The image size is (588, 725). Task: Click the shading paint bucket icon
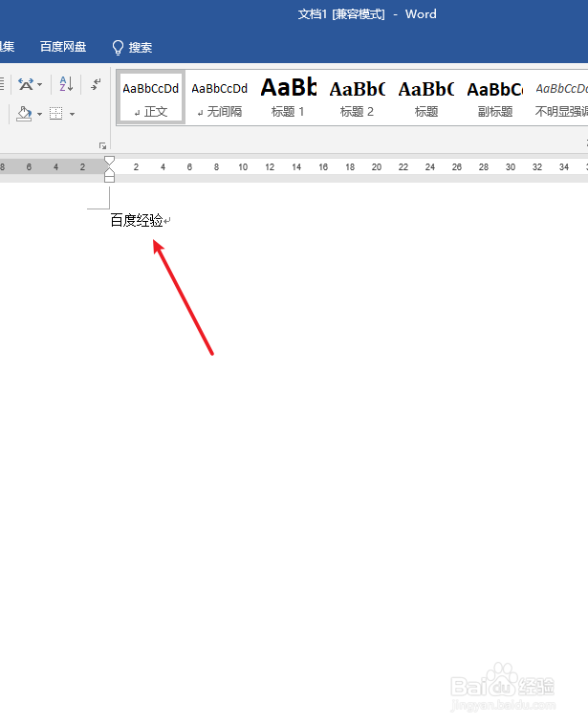click(24, 113)
